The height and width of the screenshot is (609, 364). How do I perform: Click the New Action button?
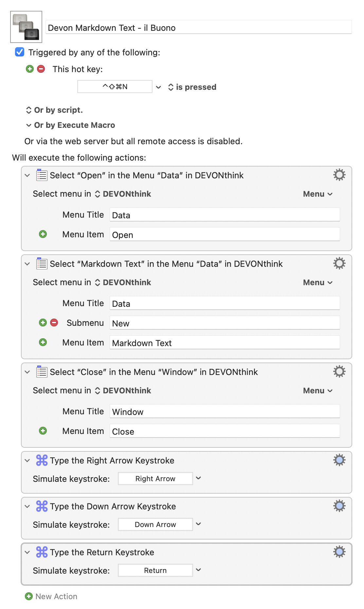(x=51, y=596)
